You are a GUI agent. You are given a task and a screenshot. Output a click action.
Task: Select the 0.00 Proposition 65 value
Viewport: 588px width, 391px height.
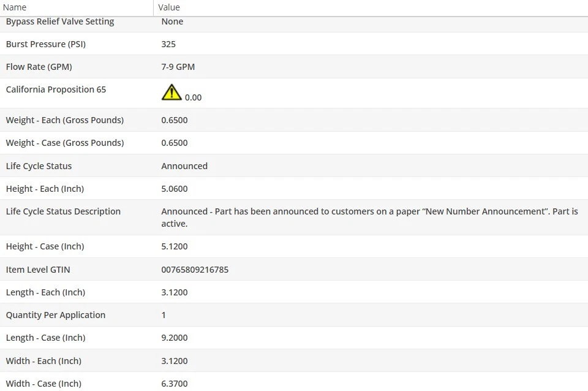point(193,97)
